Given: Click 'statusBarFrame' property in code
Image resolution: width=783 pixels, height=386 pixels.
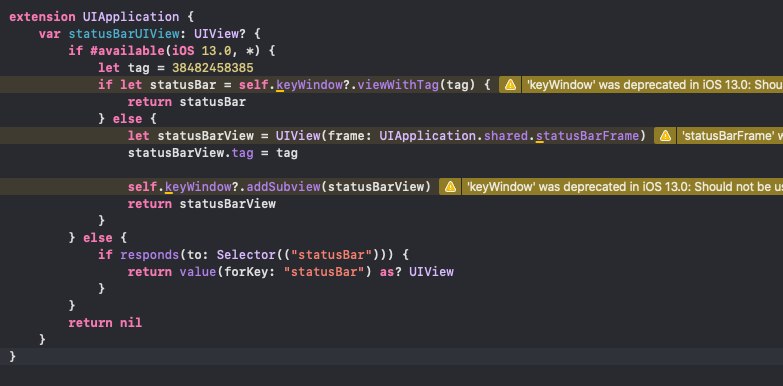Looking at the screenshot, I should (x=587, y=136).
